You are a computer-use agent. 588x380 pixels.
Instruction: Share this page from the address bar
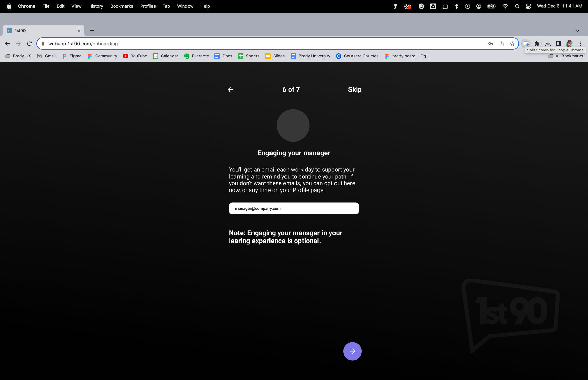coord(502,44)
